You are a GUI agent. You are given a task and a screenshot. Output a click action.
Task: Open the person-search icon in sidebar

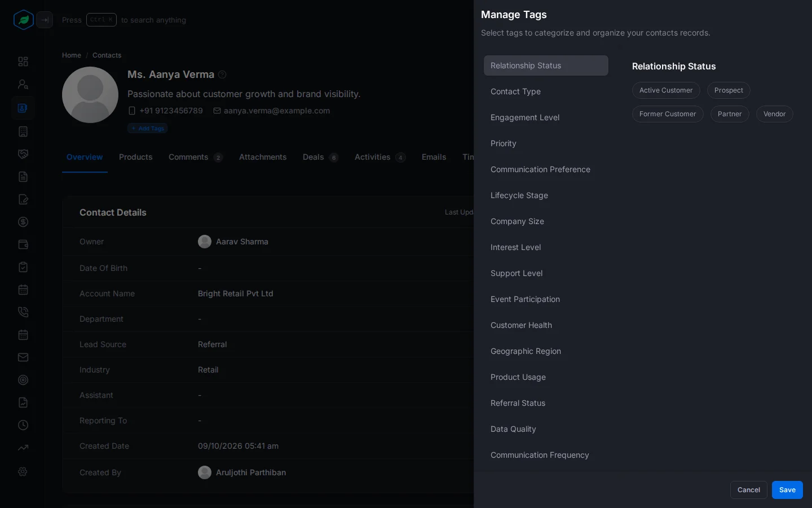click(23, 84)
